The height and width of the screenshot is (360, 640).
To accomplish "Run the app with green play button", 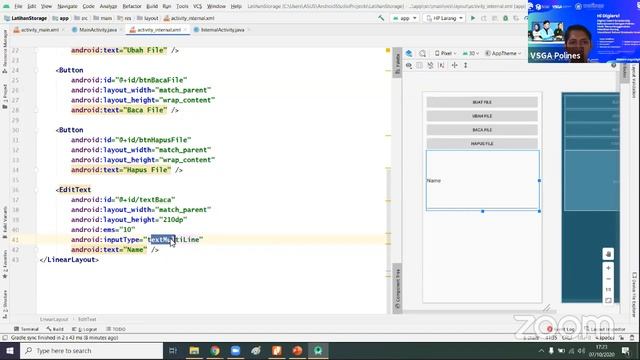I will click(x=473, y=18).
